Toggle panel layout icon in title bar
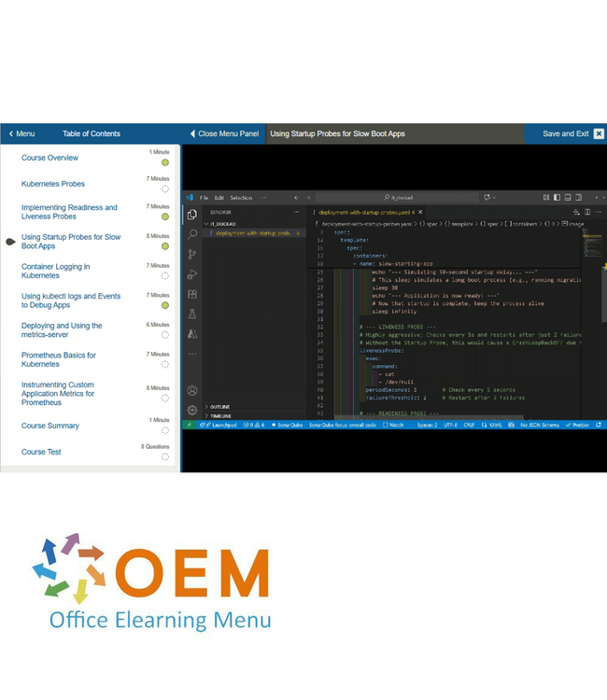 (568, 197)
